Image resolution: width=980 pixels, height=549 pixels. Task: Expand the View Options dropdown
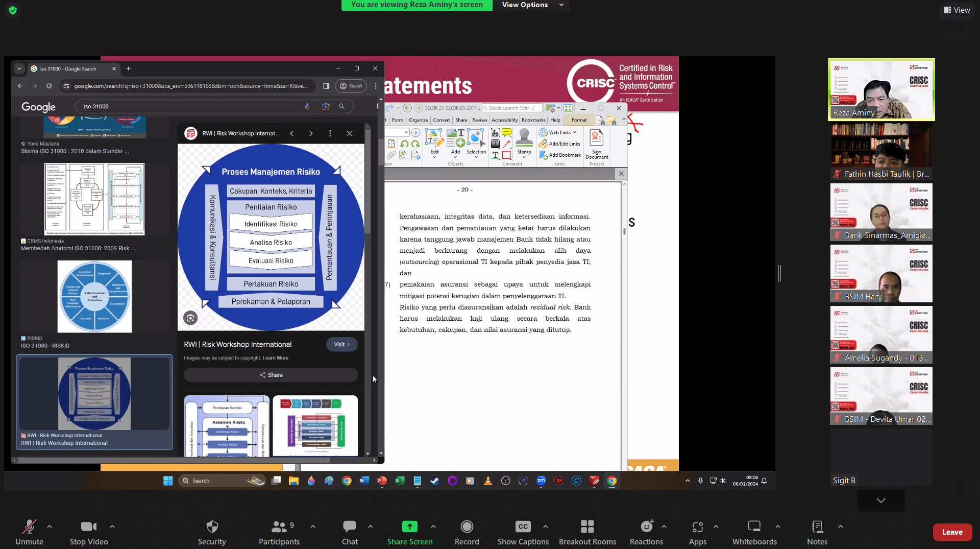point(532,5)
